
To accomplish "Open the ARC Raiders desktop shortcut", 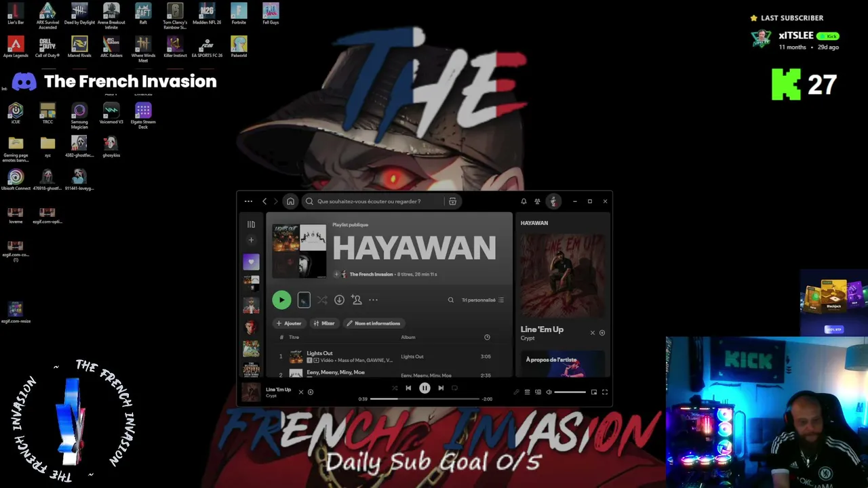I will point(111,47).
